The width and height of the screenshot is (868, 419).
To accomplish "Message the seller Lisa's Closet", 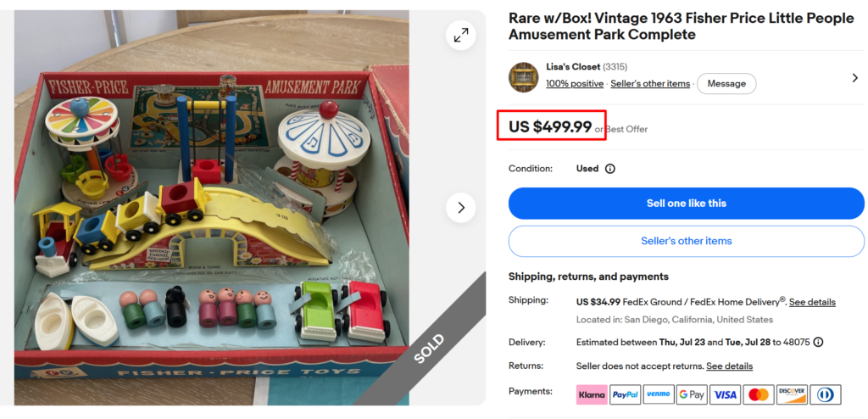I will point(726,84).
